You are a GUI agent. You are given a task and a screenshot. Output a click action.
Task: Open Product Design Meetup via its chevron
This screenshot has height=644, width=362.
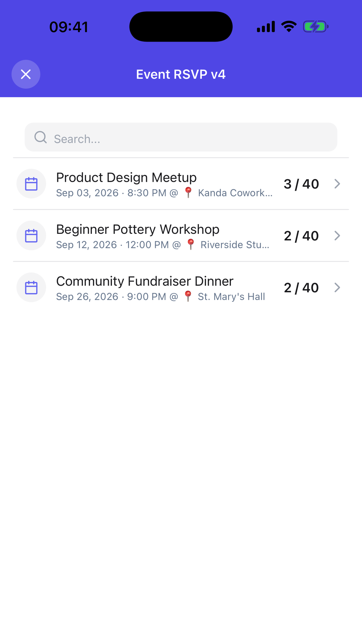coord(337,184)
